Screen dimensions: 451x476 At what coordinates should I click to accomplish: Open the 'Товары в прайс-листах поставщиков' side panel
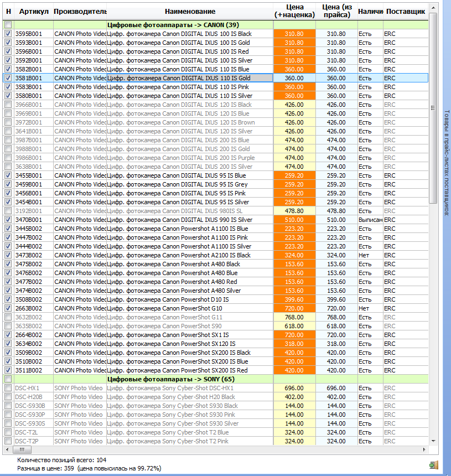[x=447, y=163]
